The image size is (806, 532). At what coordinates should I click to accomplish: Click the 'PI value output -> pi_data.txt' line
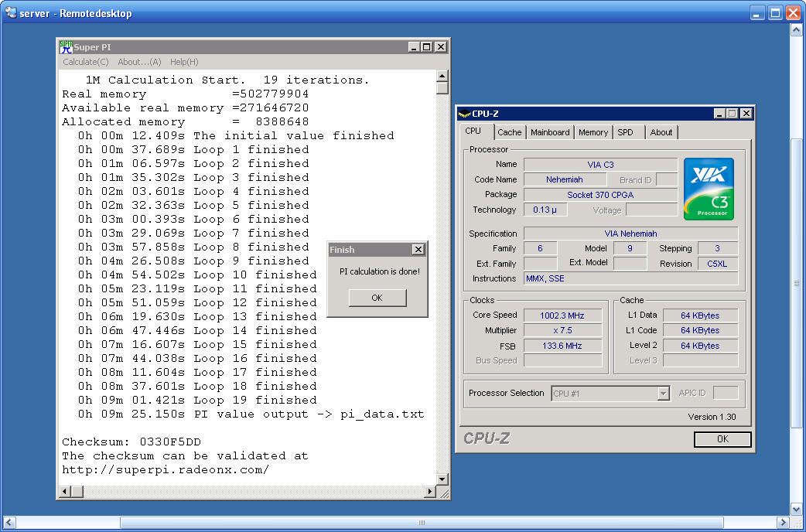pyautogui.click(x=251, y=414)
